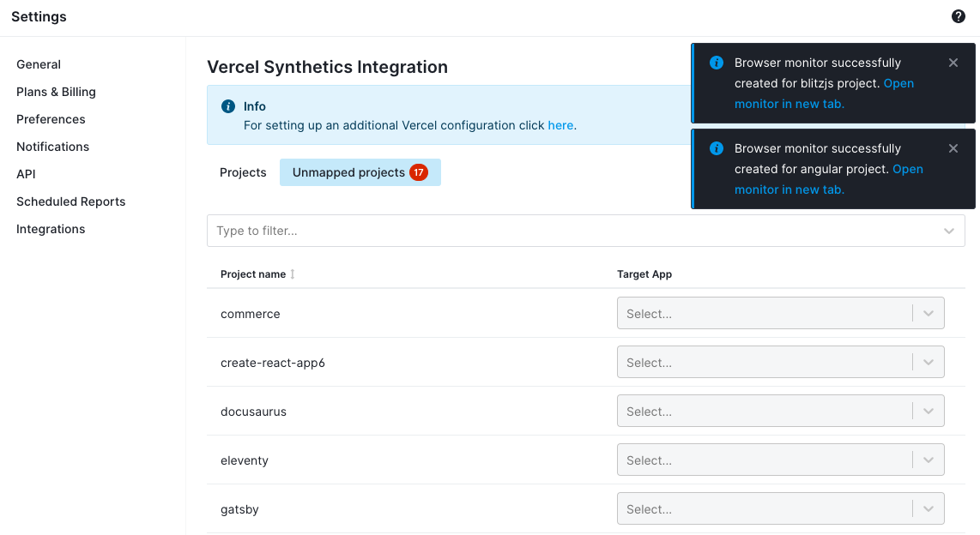Click the Vercel Synthetics Integration heading
The image size is (980, 535).
[328, 67]
